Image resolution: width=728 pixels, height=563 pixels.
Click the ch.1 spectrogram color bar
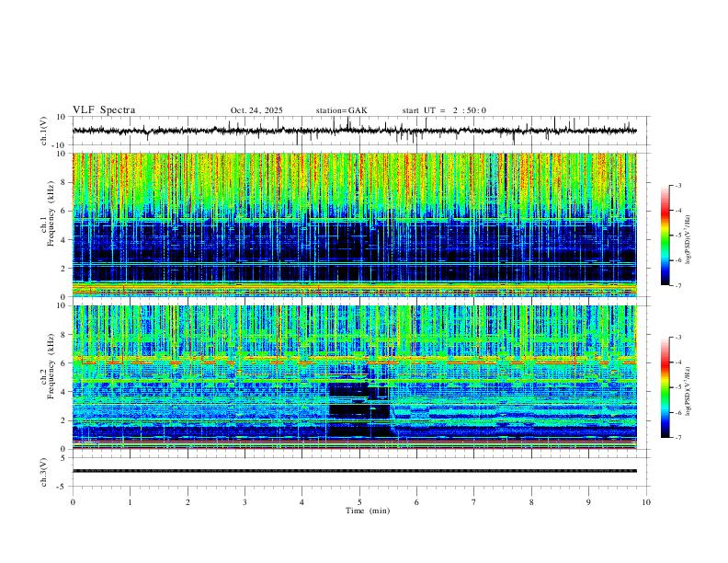tap(665, 236)
